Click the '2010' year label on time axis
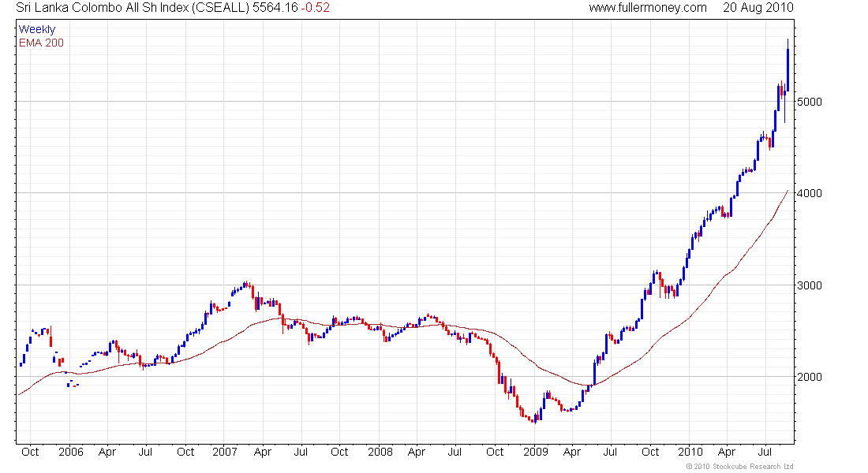 pos(690,452)
